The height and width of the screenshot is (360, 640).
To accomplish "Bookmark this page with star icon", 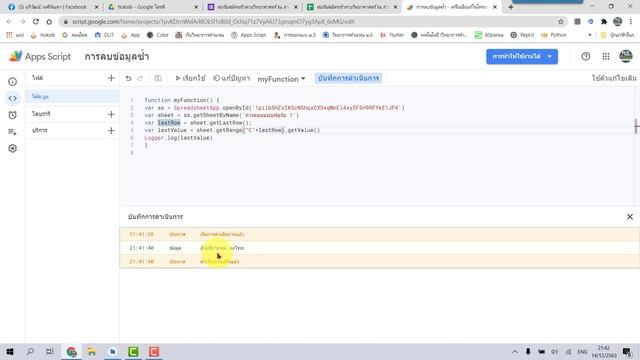I will click(x=561, y=22).
